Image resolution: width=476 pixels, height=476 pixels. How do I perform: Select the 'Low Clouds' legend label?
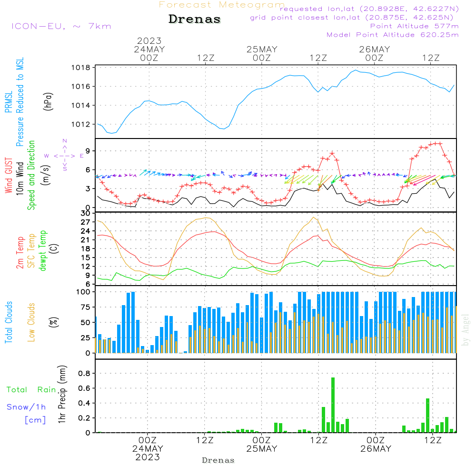pos(31,322)
